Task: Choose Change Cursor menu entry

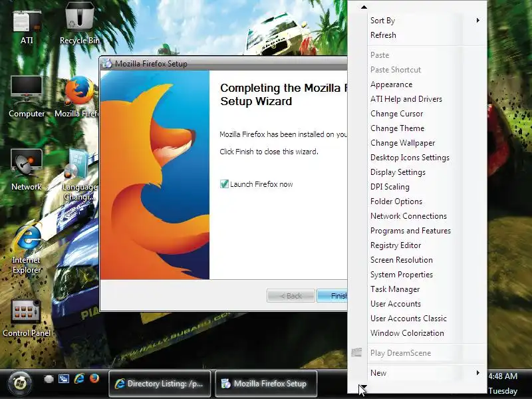Action: (417, 114)
